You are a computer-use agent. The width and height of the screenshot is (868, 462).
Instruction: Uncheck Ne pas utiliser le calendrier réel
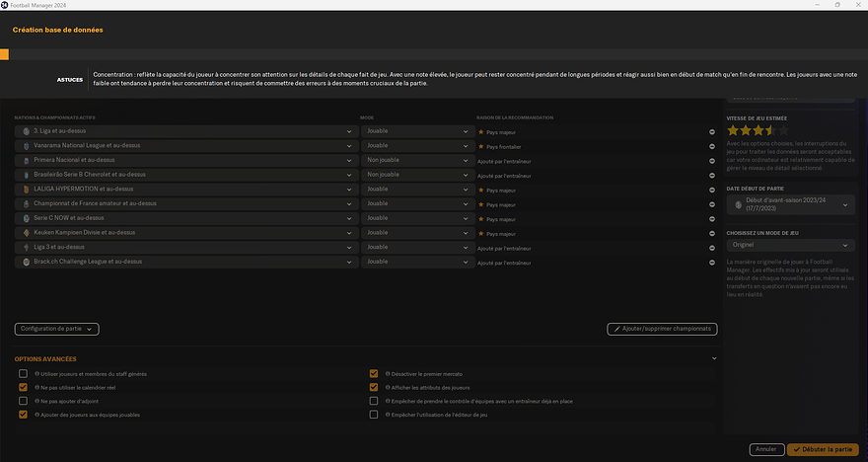[x=23, y=387]
